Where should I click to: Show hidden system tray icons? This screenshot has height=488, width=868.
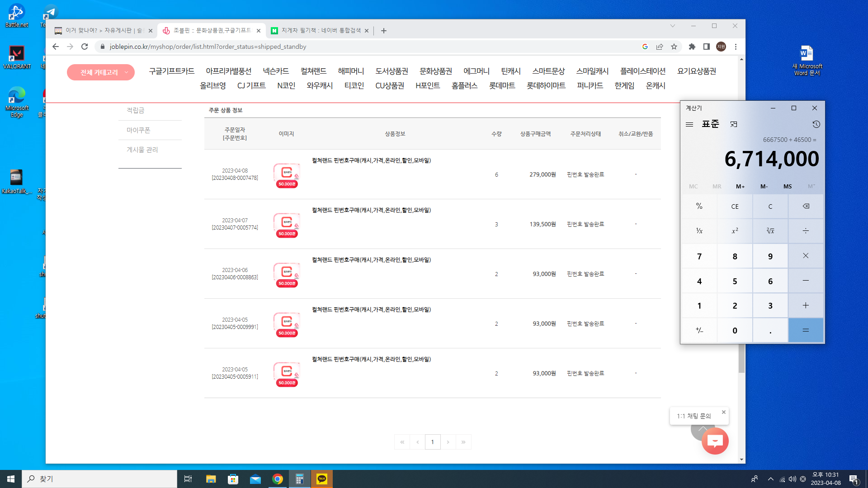coord(771,479)
